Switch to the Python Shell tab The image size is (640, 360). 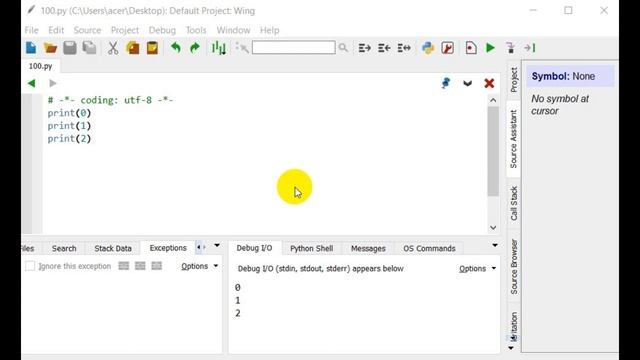pyautogui.click(x=311, y=248)
